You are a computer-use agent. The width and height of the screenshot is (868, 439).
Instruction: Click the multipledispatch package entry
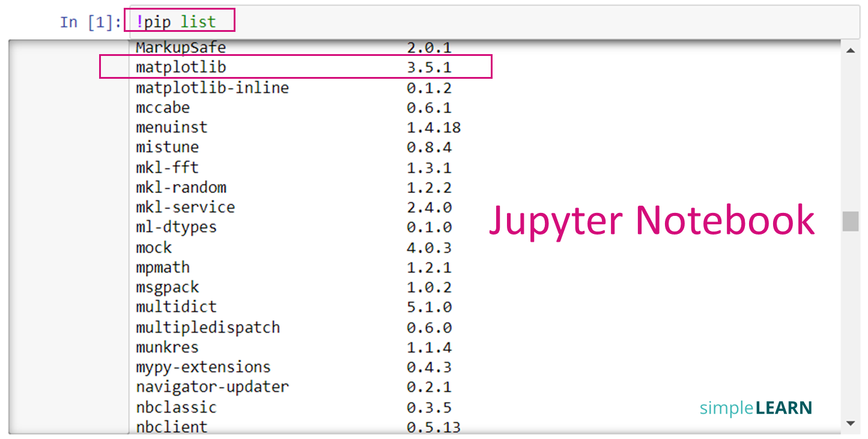208,327
